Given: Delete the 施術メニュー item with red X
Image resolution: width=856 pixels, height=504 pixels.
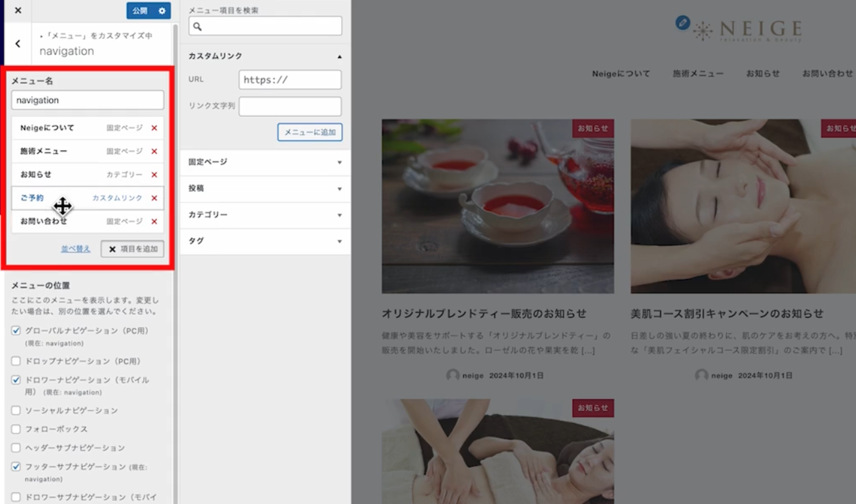Looking at the screenshot, I should click(154, 151).
